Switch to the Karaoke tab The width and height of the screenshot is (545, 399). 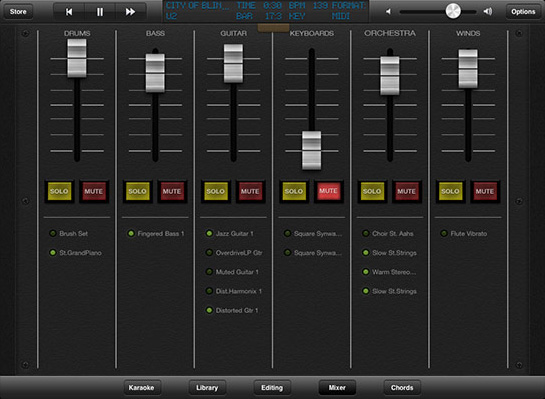pos(141,388)
